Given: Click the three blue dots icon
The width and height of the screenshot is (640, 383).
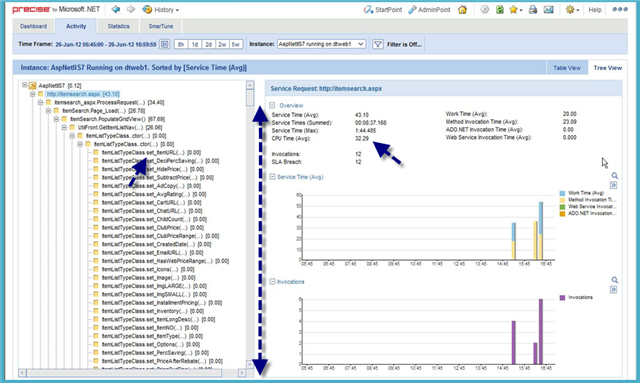Looking at the screenshot, I should [x=620, y=9].
